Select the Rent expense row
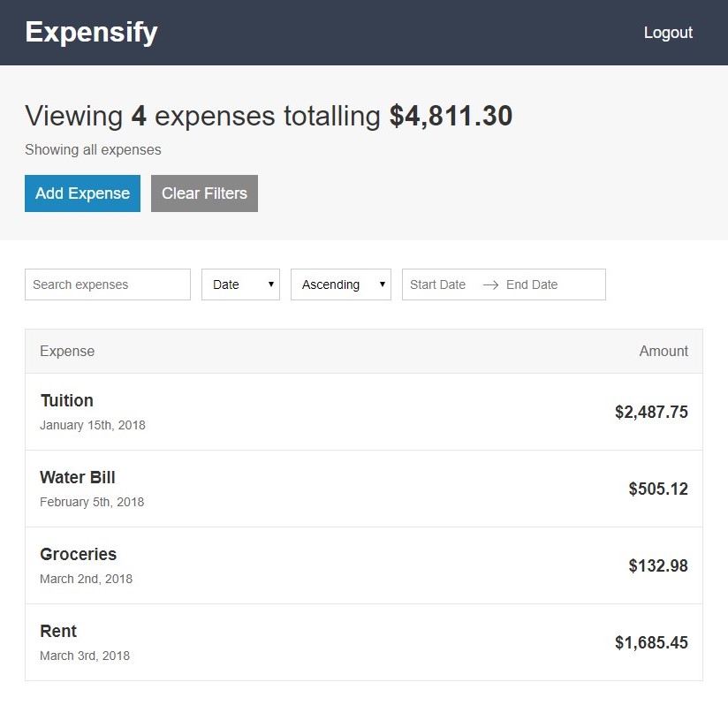The height and width of the screenshot is (728, 728). tap(364, 642)
